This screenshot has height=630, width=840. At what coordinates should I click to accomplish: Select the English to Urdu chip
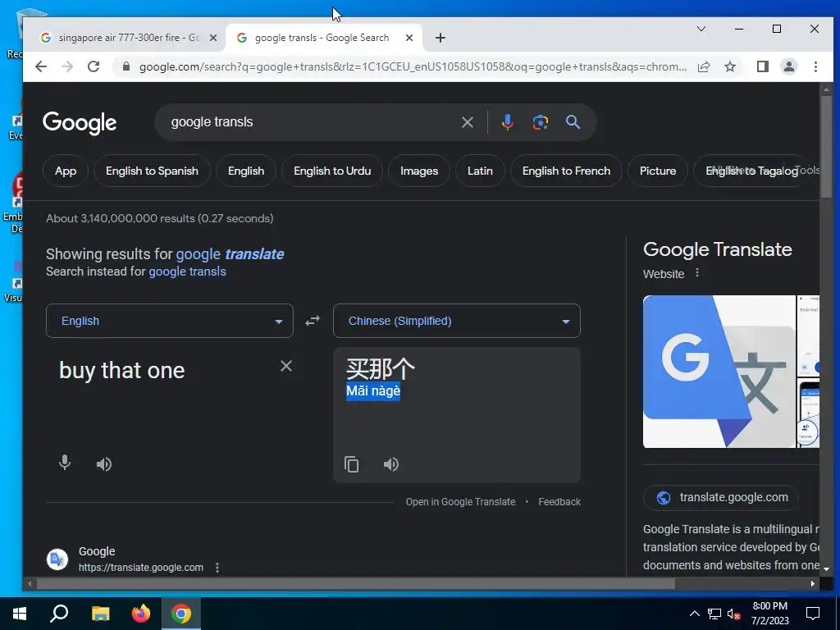click(x=332, y=171)
